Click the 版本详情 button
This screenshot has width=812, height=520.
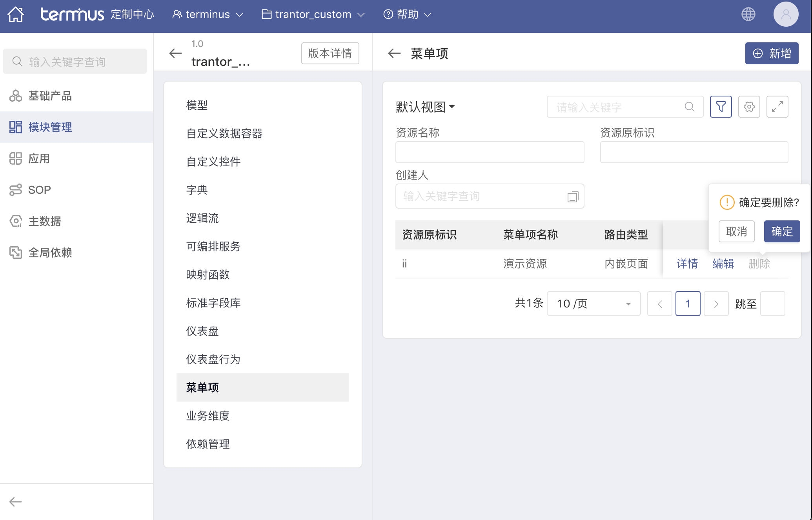pyautogui.click(x=330, y=53)
